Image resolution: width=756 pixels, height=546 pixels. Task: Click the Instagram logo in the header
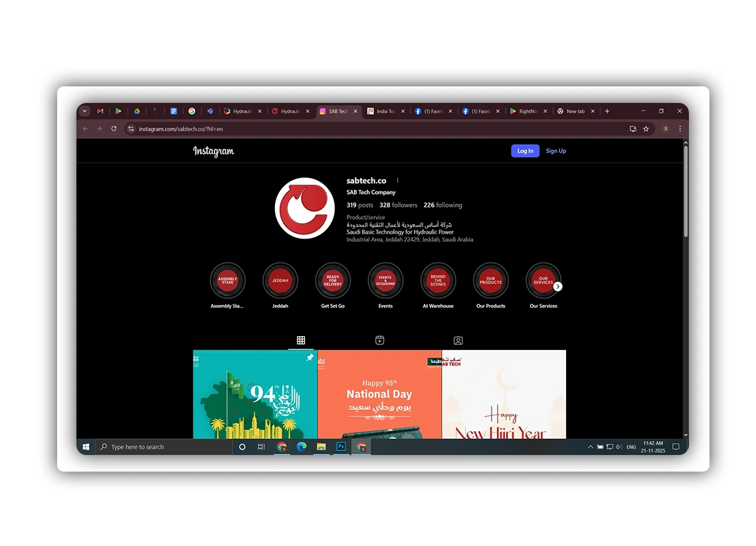coord(213,151)
